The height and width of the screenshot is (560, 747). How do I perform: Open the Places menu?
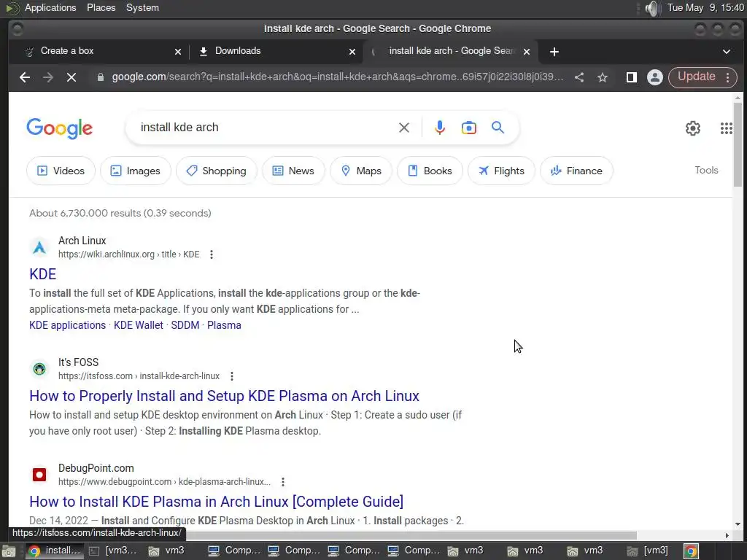pos(101,7)
